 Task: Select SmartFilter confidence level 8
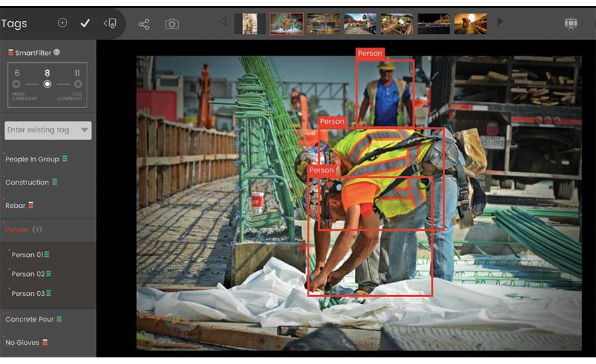point(47,83)
